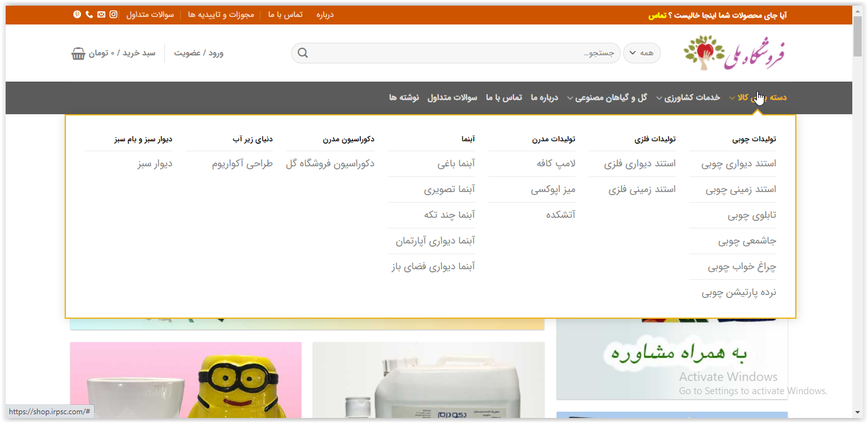The height and width of the screenshot is (423, 868).
Task: Expand the 'گل و گیاهان مصنوعی' menu
Action: click(570, 98)
